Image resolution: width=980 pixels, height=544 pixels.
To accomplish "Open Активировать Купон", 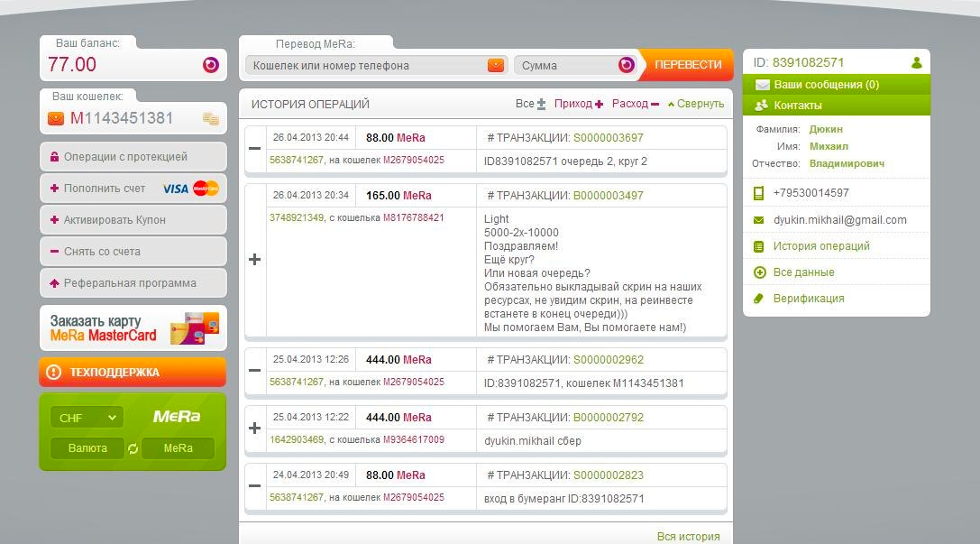I will point(133,219).
